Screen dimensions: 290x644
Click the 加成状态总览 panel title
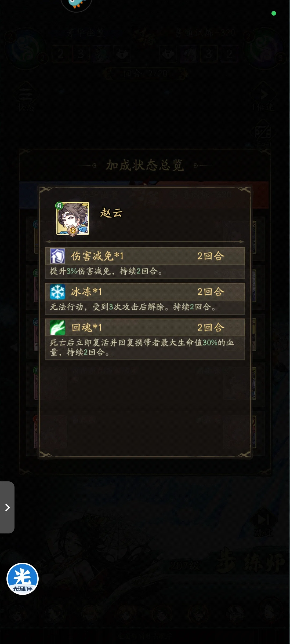pyautogui.click(x=145, y=165)
